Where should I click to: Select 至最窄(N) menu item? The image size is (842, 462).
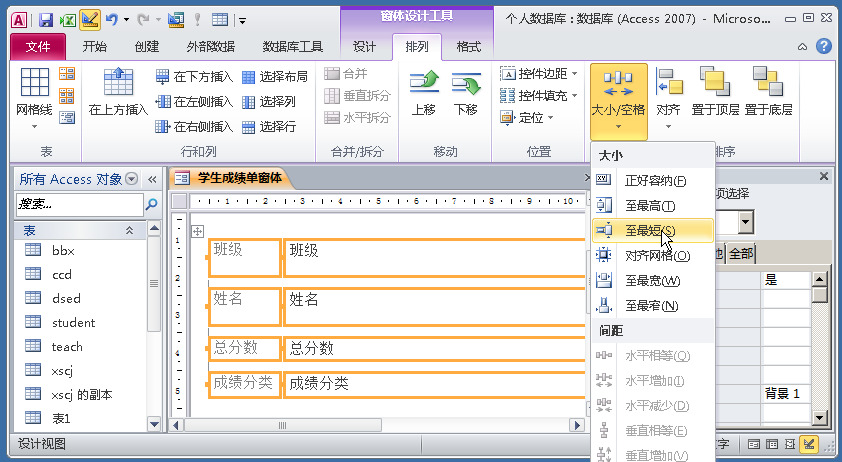click(x=653, y=306)
